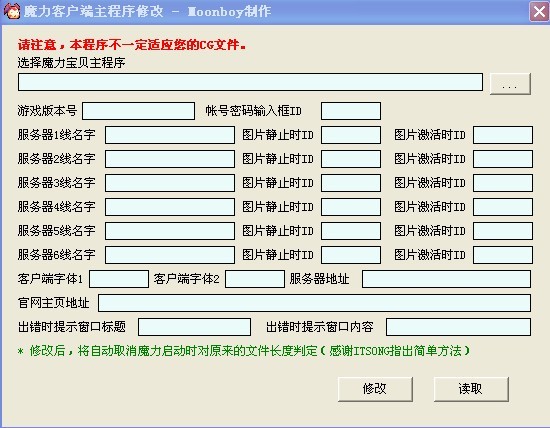Select 图片静止时ID field for server line 4

(x=351, y=207)
